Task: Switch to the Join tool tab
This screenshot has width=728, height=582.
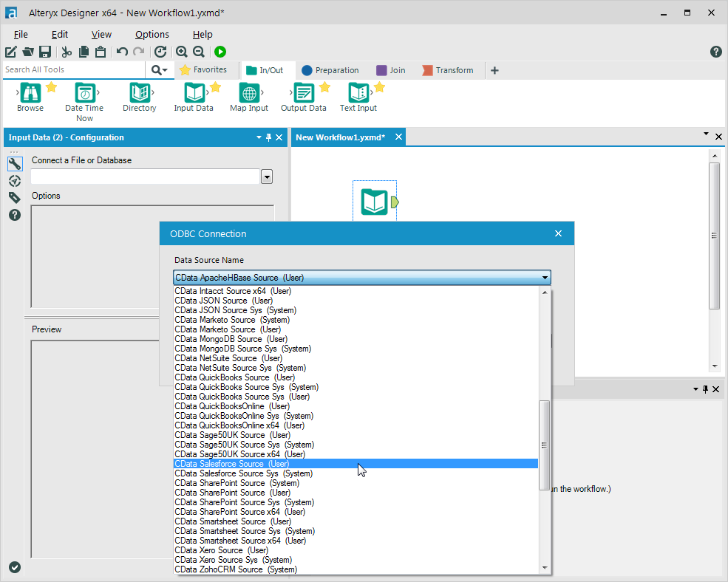Action: coord(390,70)
